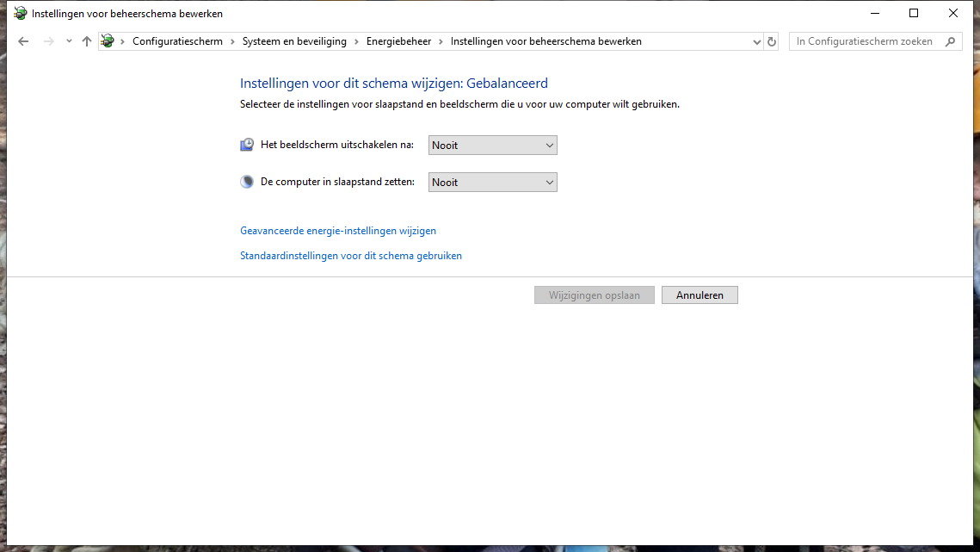
Task: Click 'Standaardinstellingen voor dit schema gebruiken'
Action: tap(351, 256)
